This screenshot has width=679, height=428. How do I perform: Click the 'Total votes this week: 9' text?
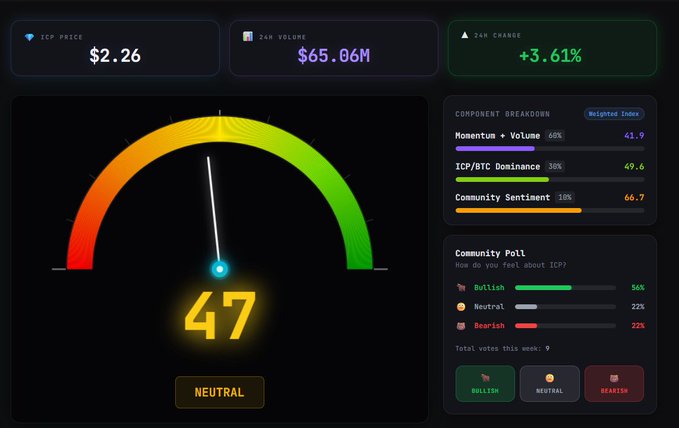(502, 349)
